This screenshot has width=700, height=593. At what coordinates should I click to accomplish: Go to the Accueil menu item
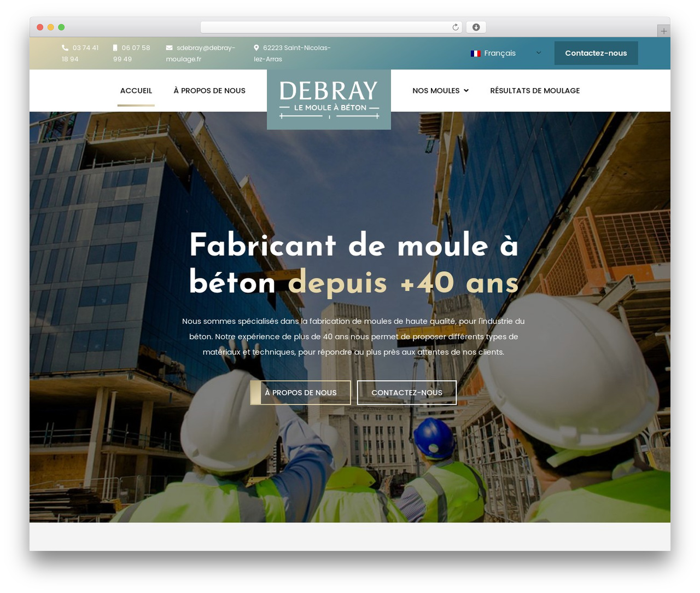pos(136,91)
